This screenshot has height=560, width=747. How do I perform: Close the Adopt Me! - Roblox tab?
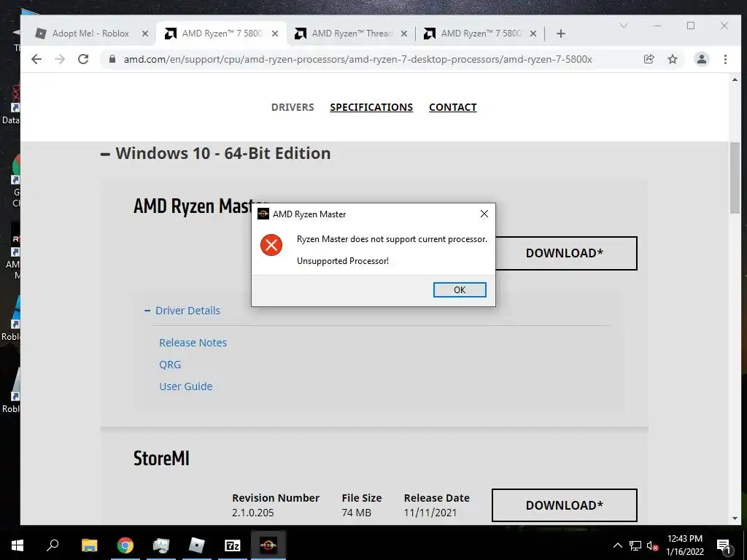pos(145,34)
